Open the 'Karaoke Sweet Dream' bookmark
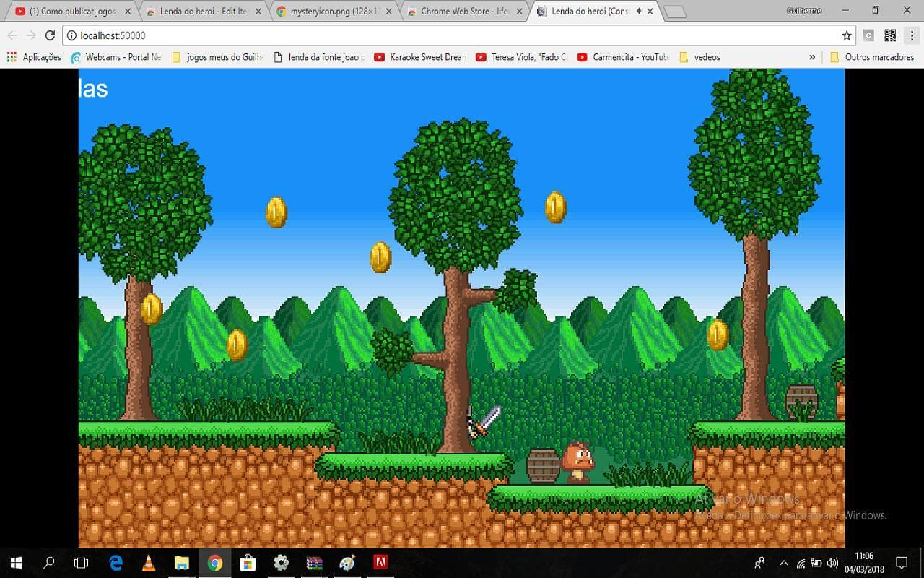 click(420, 57)
